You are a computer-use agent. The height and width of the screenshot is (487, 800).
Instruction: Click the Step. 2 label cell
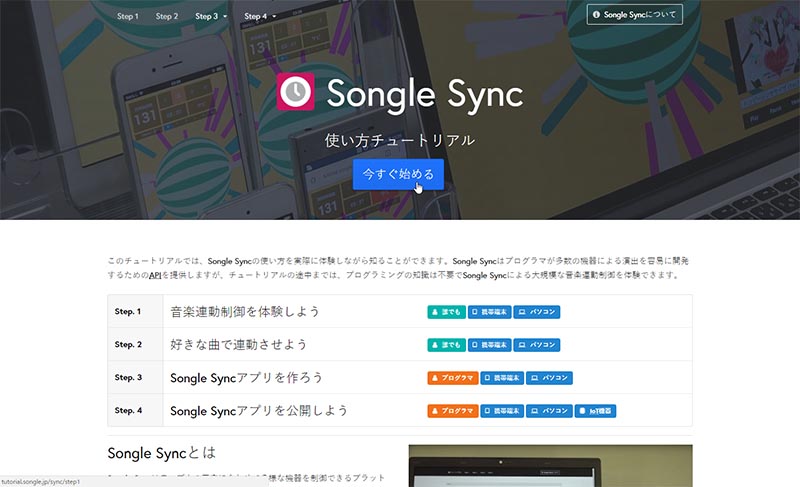tap(135, 345)
